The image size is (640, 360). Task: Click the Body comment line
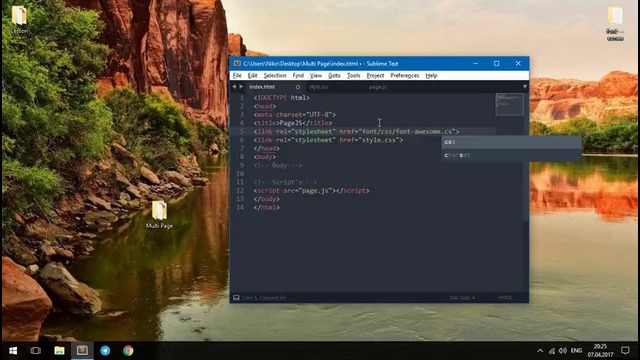[278, 165]
